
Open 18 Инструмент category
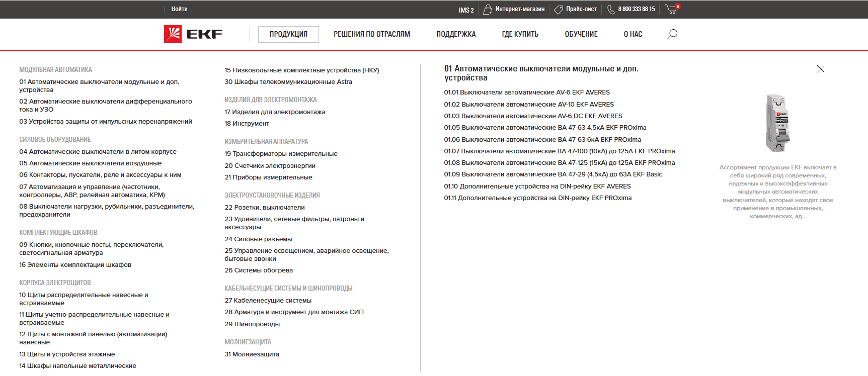[247, 124]
